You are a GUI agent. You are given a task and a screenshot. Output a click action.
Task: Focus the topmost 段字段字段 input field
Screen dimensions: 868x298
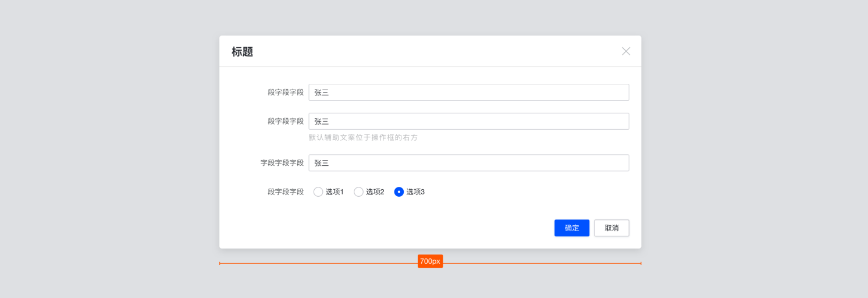tap(469, 93)
